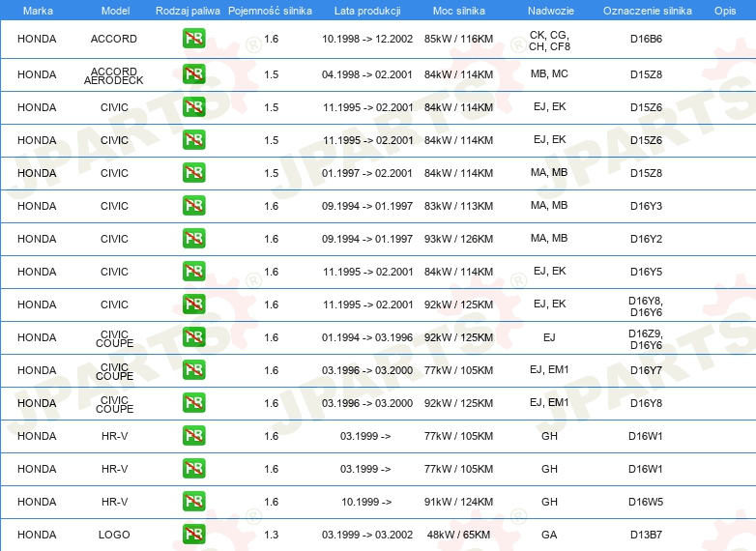Click the Nadwozie column header
756x551 pixels.
pyautogui.click(x=551, y=11)
